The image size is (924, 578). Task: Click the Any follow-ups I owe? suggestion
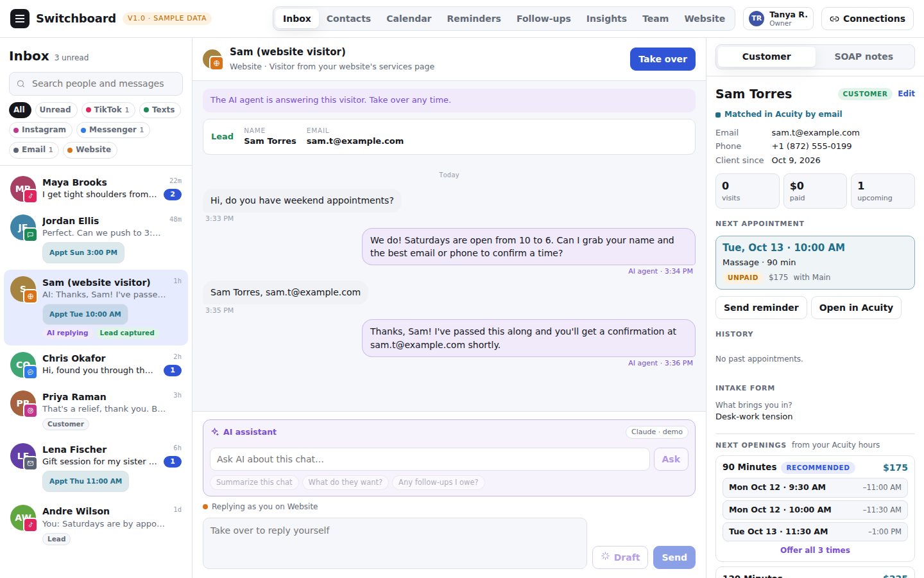[438, 482]
